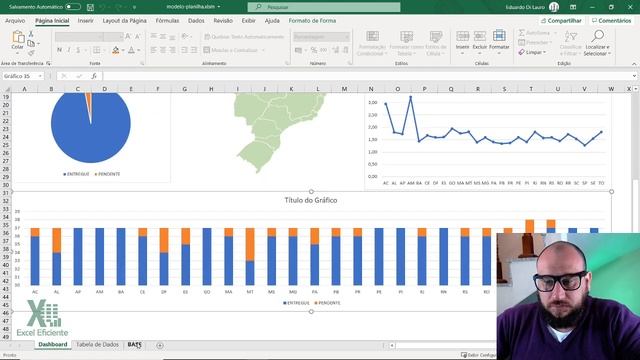Open the Fill Color dropdown arrow
The width and height of the screenshot is (640, 360).
tap(122, 50)
